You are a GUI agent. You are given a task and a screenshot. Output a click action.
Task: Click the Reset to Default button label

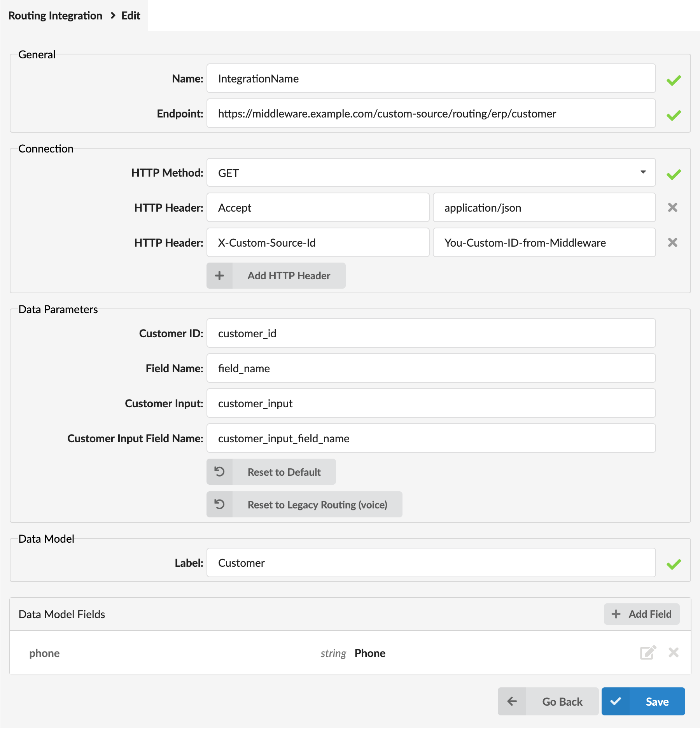point(284,472)
